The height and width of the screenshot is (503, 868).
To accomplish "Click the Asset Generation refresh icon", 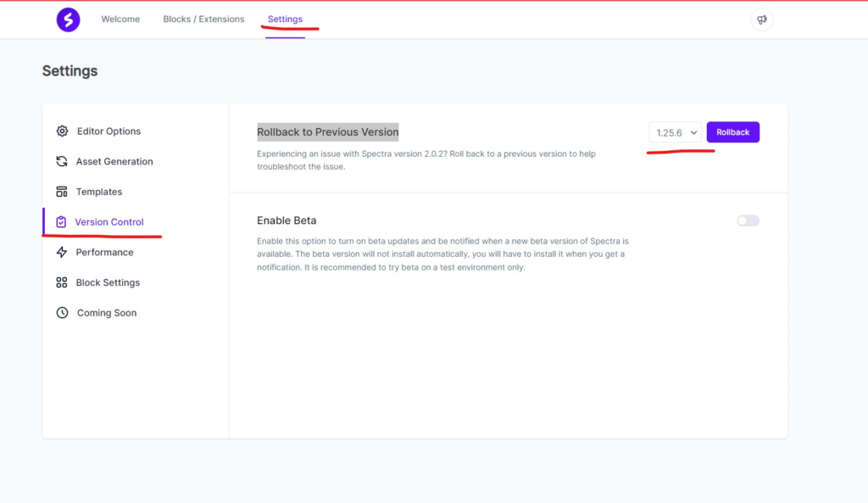I will click(61, 161).
